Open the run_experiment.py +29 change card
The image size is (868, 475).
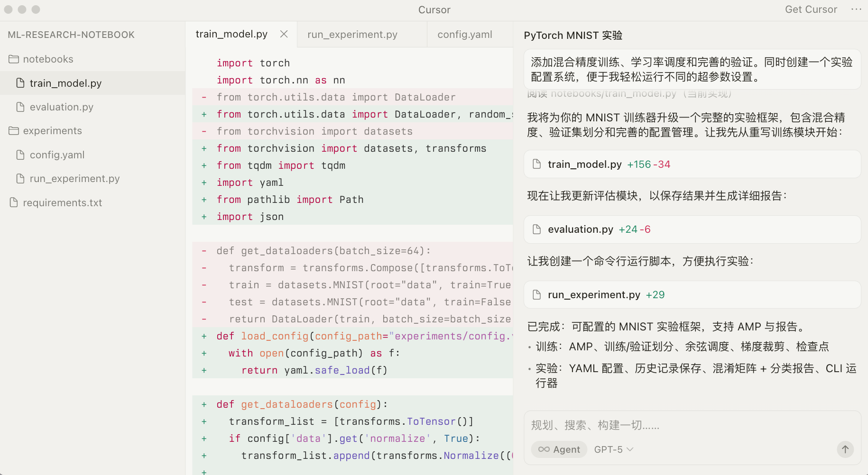(692, 295)
